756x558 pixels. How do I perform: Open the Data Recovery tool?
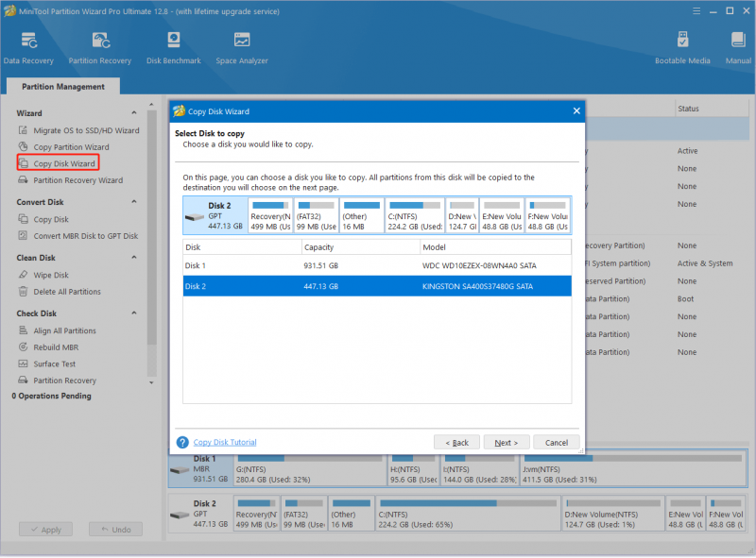pyautogui.click(x=28, y=48)
